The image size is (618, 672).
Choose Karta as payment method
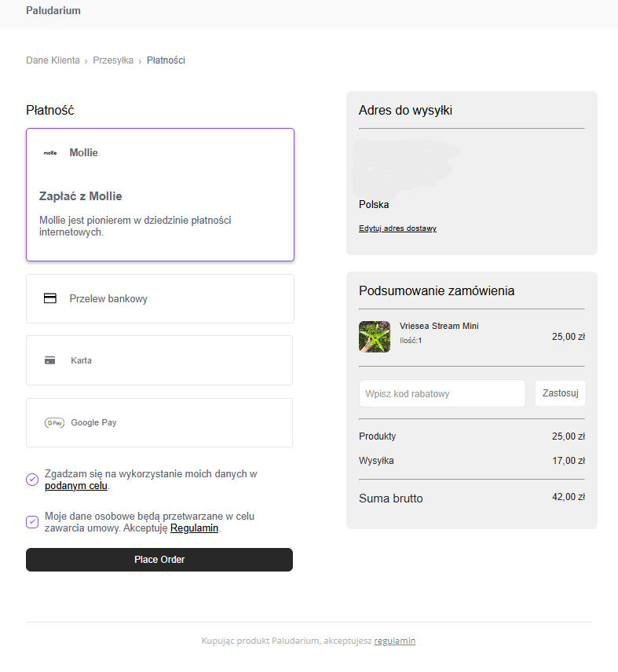pos(159,360)
